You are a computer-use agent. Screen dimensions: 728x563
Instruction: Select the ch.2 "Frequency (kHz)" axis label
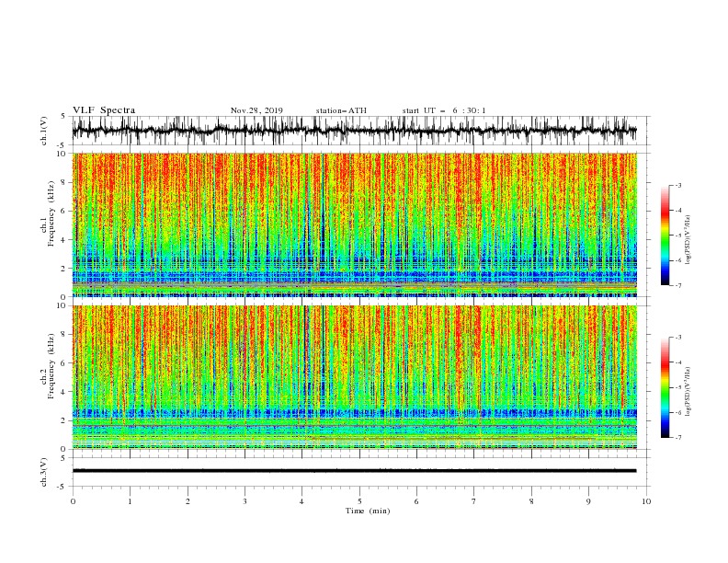51,366
